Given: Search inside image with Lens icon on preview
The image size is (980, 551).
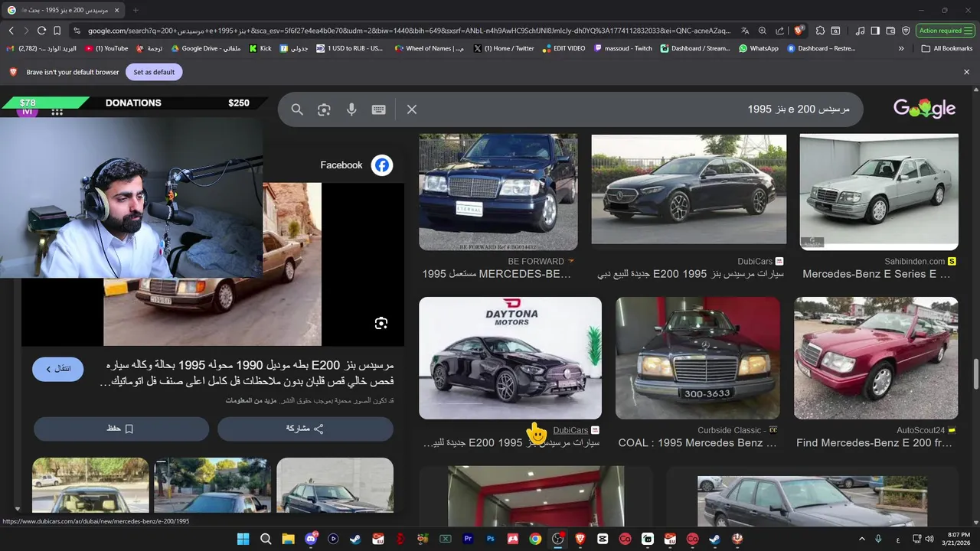Looking at the screenshot, I should point(381,324).
